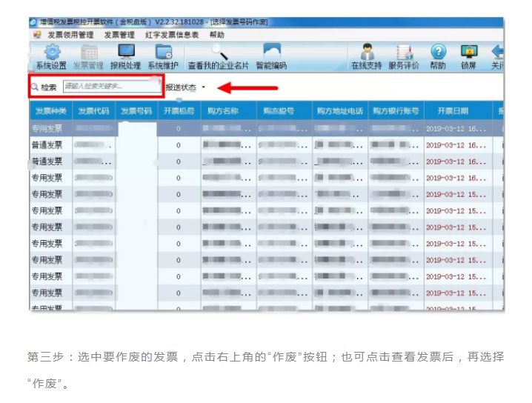The height and width of the screenshot is (403, 532).
Task: Click the 帮助 question mark icon
Action: pos(439,52)
